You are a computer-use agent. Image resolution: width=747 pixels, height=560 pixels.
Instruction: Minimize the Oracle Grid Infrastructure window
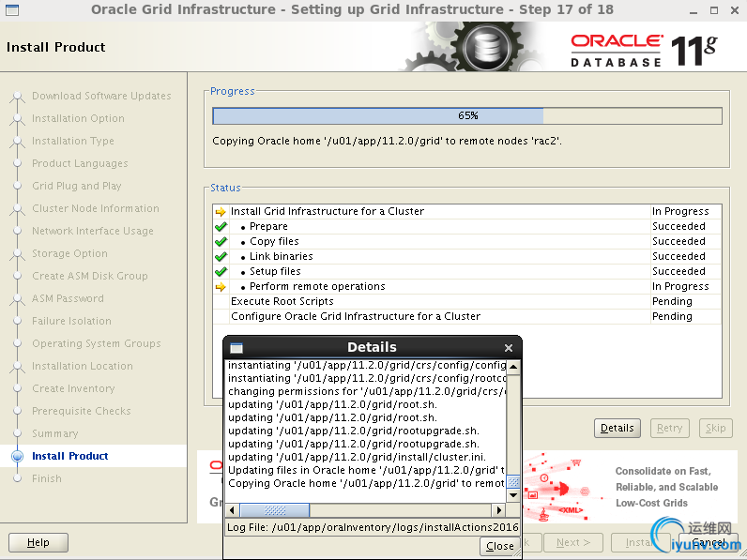click(x=694, y=10)
